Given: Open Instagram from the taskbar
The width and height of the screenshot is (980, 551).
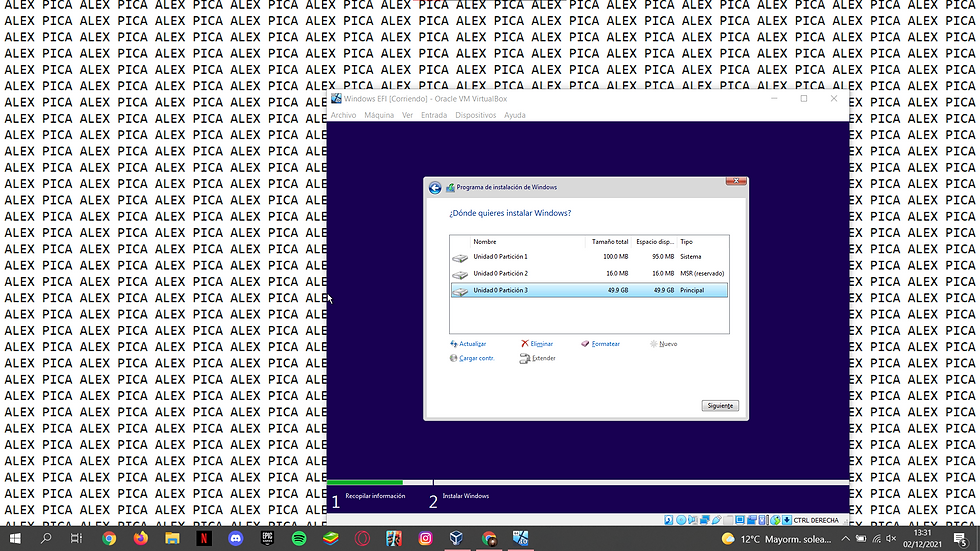Looking at the screenshot, I should 426,538.
